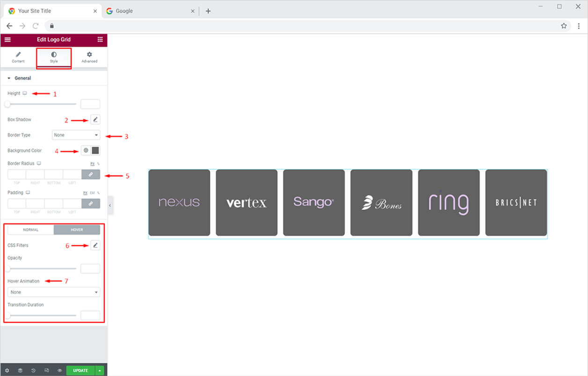
Task: Switch to the Advanced tab
Action: (89, 58)
